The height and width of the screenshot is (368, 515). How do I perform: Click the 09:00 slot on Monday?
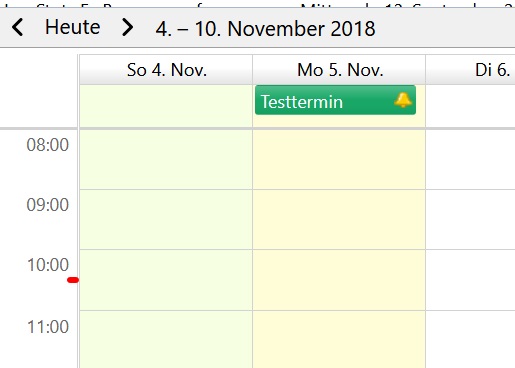point(339,219)
